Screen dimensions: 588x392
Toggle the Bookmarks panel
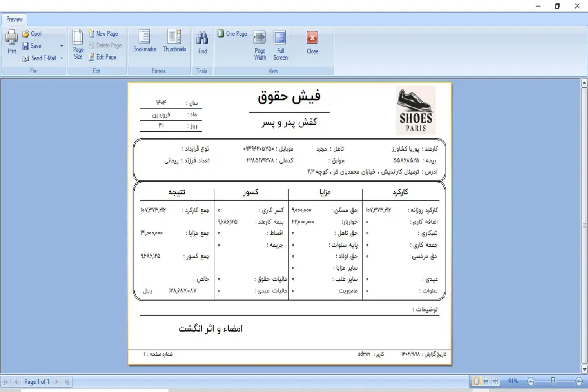click(x=145, y=41)
